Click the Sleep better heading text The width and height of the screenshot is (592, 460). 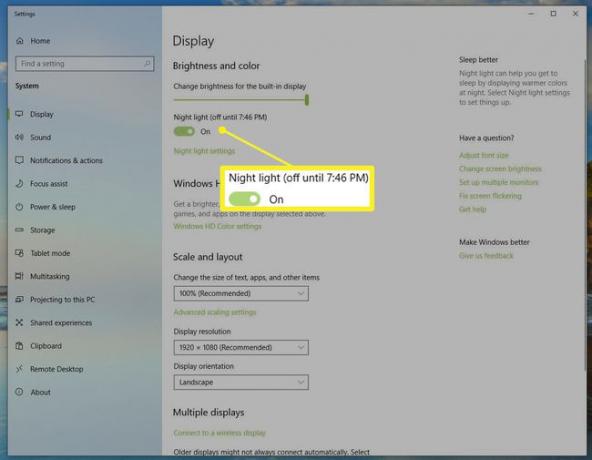[478, 60]
